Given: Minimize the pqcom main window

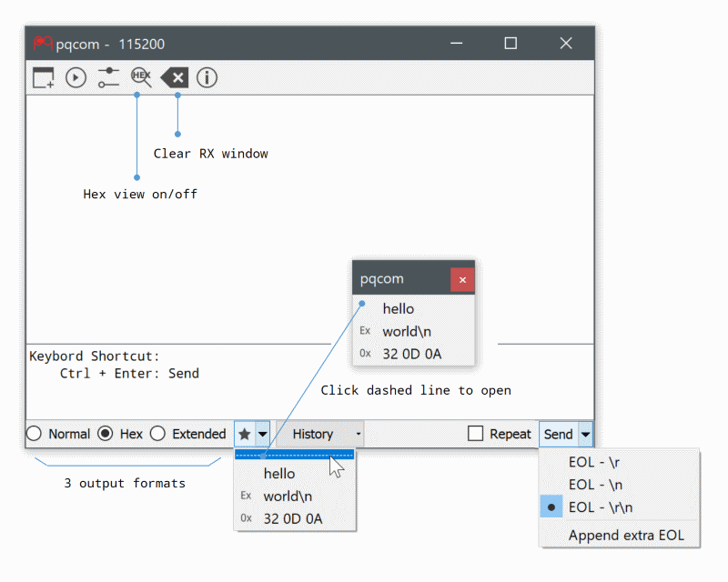Looking at the screenshot, I should tap(457, 43).
